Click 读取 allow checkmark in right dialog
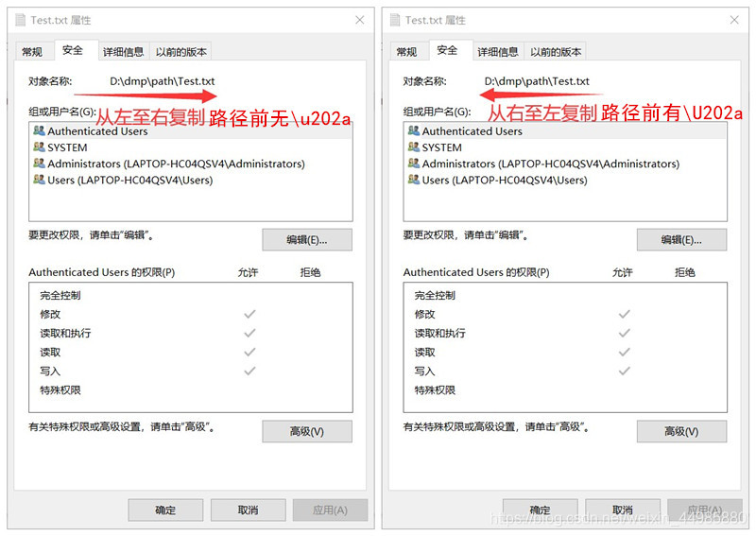756x536 pixels. point(625,353)
